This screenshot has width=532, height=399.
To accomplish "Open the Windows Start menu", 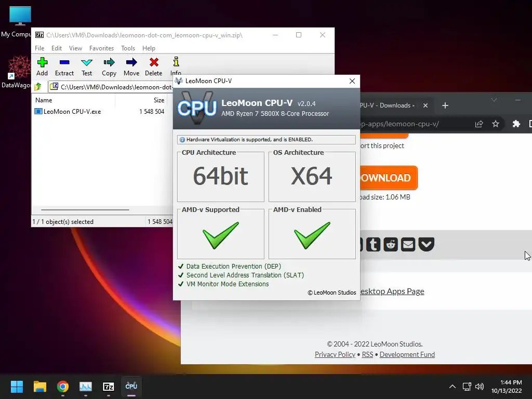I will pyautogui.click(x=17, y=387).
